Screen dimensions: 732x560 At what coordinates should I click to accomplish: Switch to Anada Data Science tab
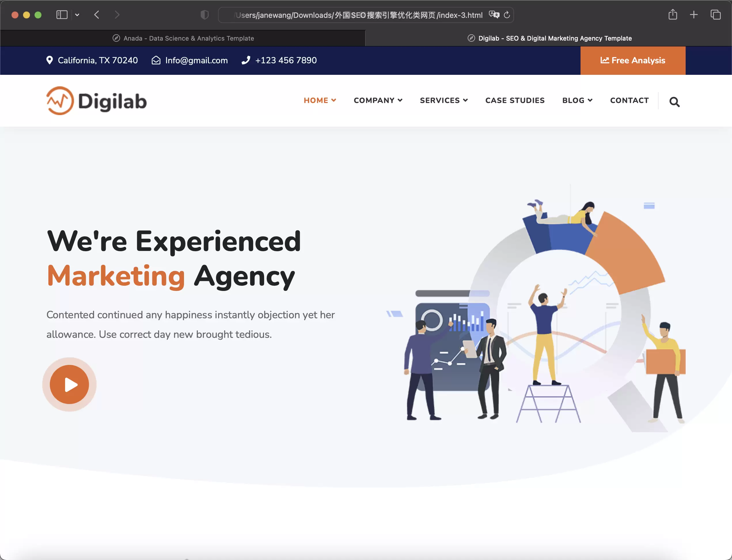tap(183, 38)
